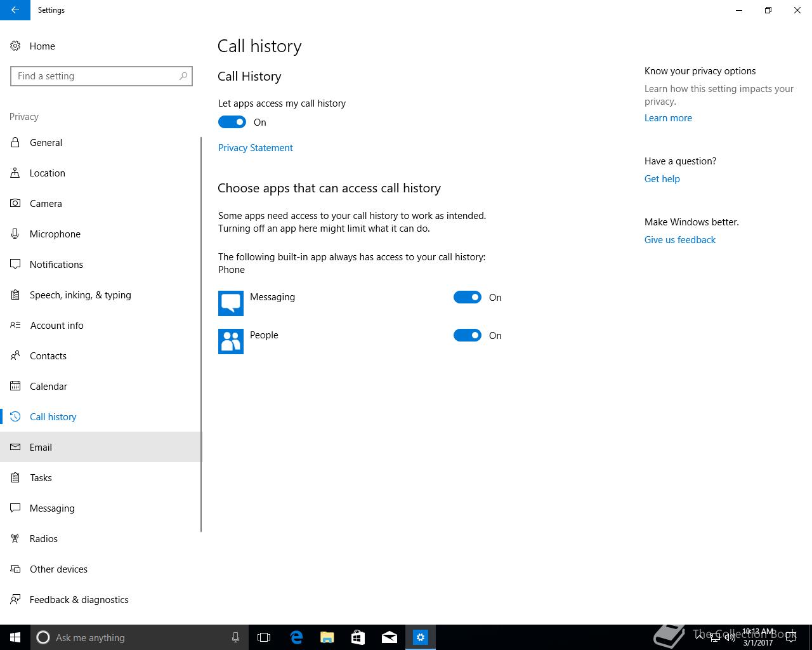Go back using the back arrow
Image resolution: width=812 pixels, height=650 pixels.
pos(15,10)
